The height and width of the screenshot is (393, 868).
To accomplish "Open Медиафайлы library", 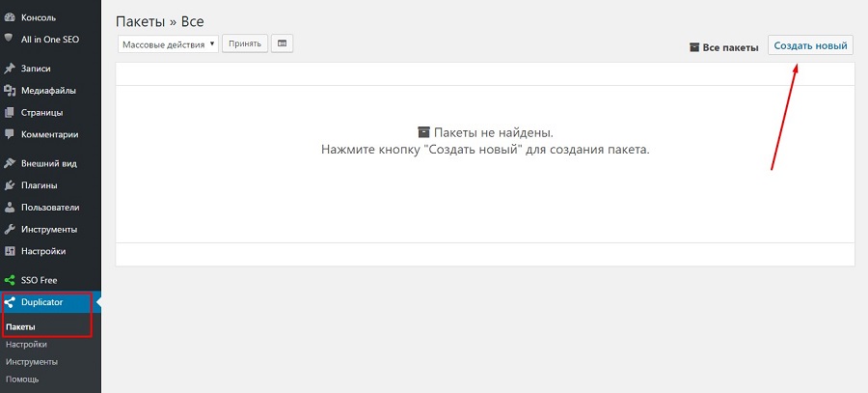I will [x=50, y=91].
